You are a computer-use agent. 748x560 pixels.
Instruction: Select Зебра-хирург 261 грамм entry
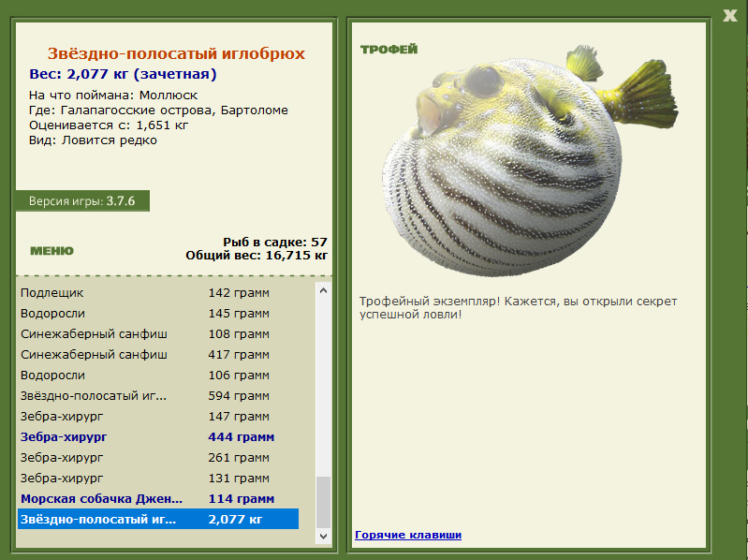pos(158,457)
